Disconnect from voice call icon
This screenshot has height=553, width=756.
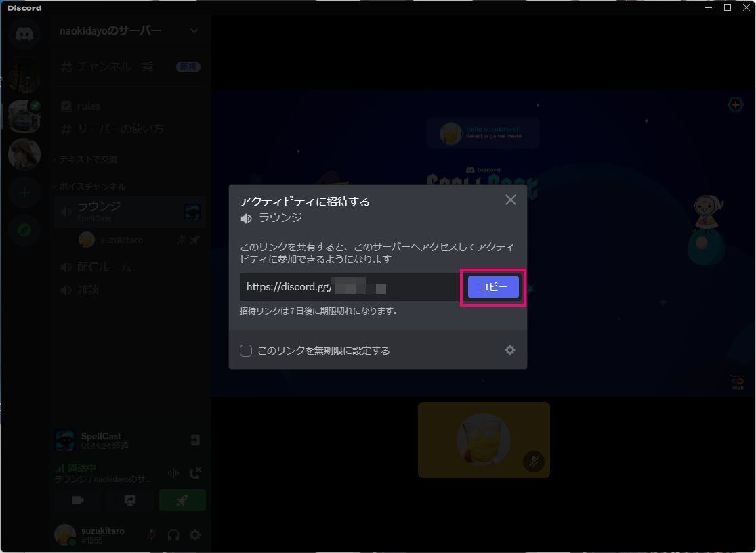click(195, 473)
